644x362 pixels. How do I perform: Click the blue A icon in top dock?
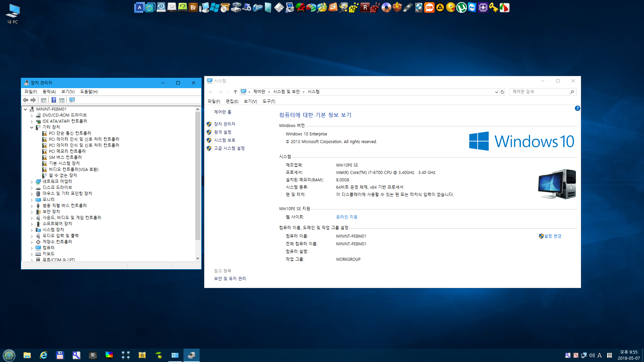[139, 7]
